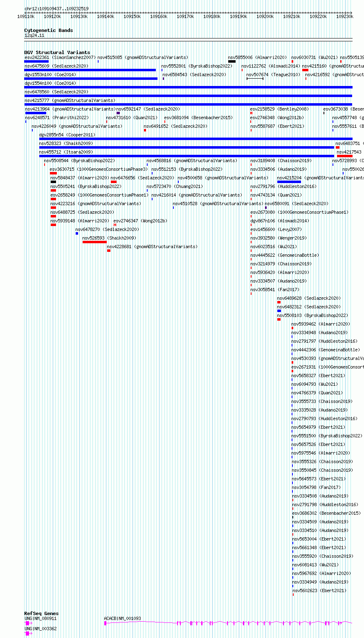Screen dimensions: 364x638
Task: Open nsv4445622 GenomeinaBottle variant
Action: (x=285, y=255)
